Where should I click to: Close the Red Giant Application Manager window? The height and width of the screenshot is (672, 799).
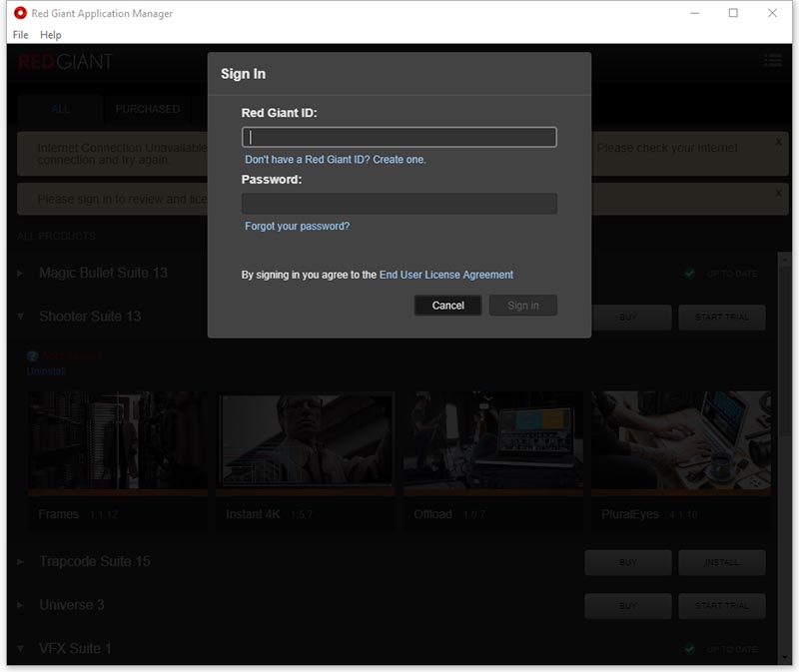[x=772, y=13]
